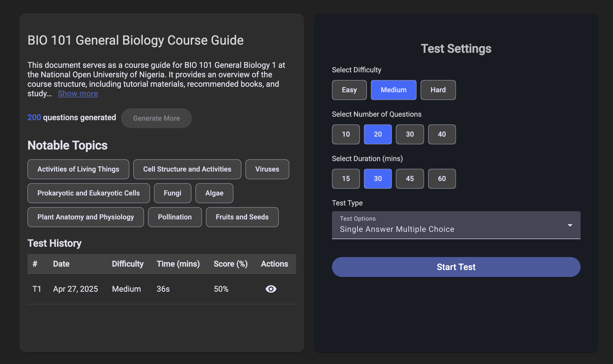Open Plant Anatomy and Physiology topic
Image resolution: width=613 pixels, height=364 pixels.
(x=85, y=217)
